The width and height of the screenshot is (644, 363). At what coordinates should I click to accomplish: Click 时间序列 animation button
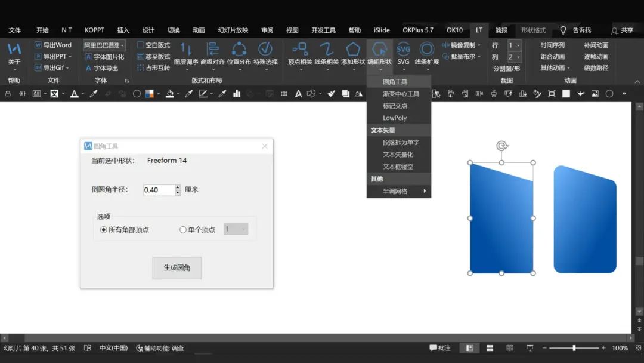pos(552,45)
